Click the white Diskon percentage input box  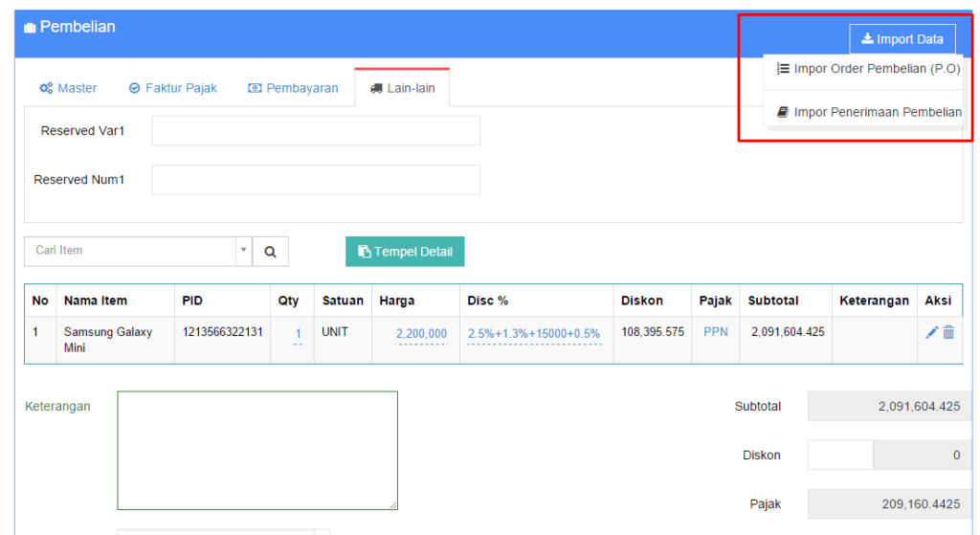click(840, 455)
